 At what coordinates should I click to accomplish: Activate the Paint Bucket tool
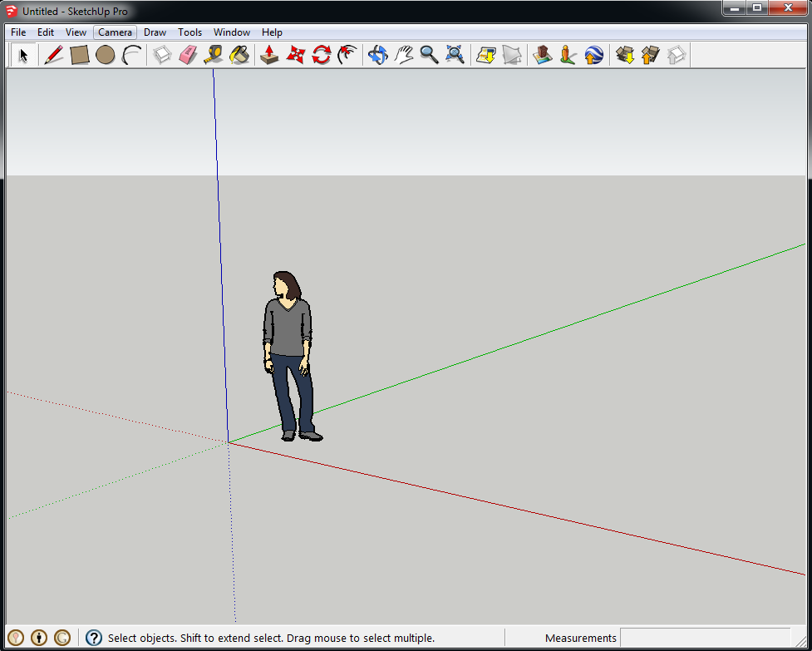pos(239,56)
